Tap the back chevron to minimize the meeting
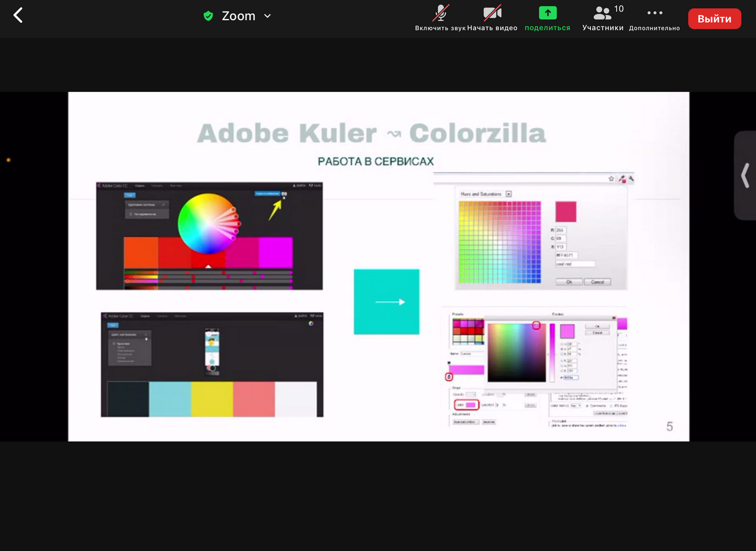Viewport: 756px width, 551px height. pos(18,16)
